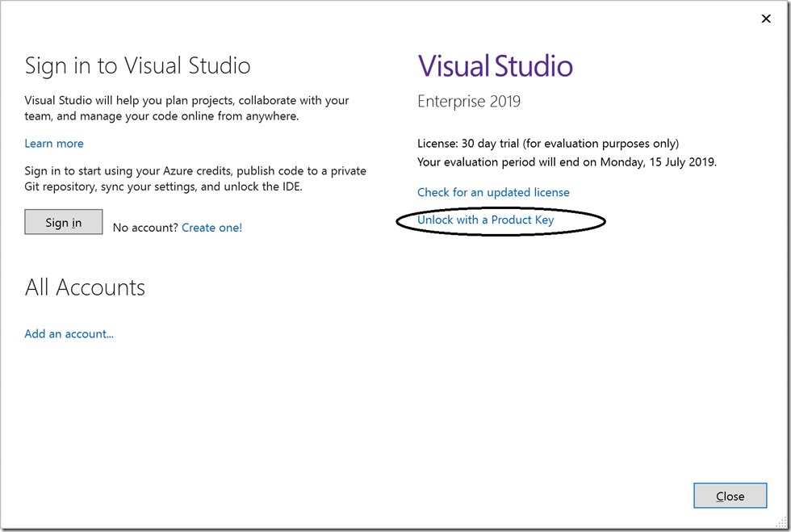
Task: Open the Learn more link
Action: pos(54,144)
